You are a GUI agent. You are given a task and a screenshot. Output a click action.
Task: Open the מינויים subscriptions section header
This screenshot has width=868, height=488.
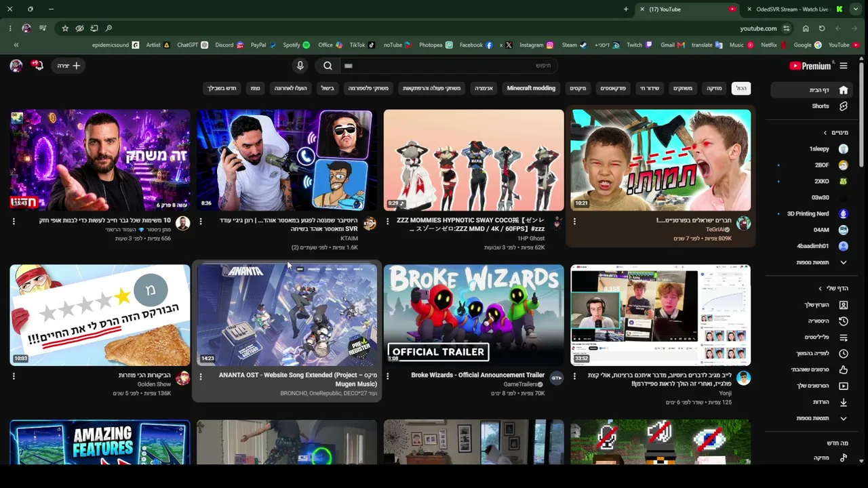coord(835,133)
